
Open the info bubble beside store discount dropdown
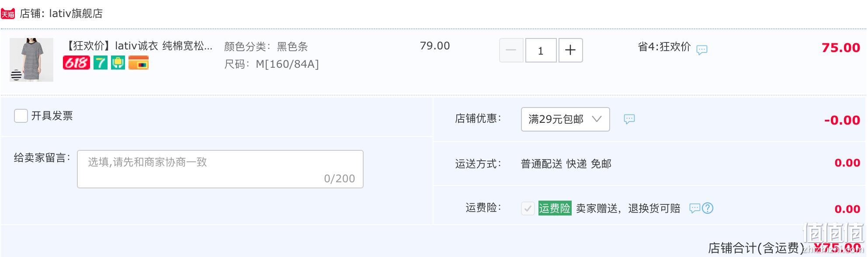(x=629, y=119)
